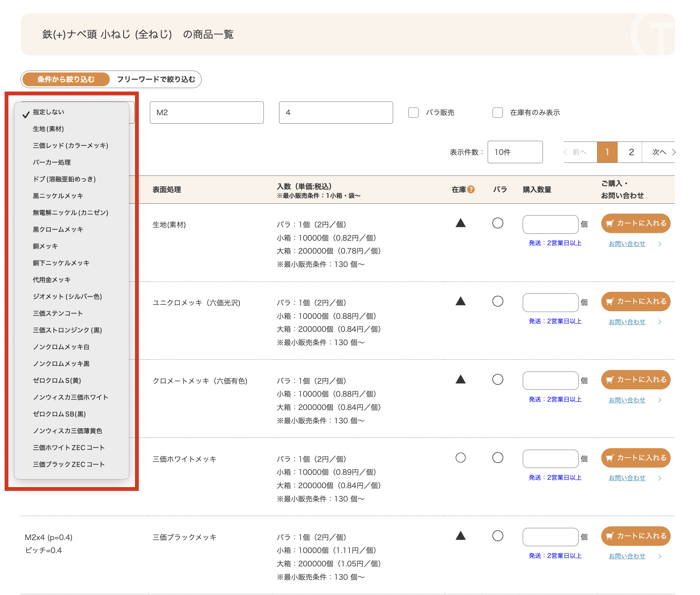
Task: Click the stock triangle icon for 三価ブラックメッキ
Action: [461, 536]
